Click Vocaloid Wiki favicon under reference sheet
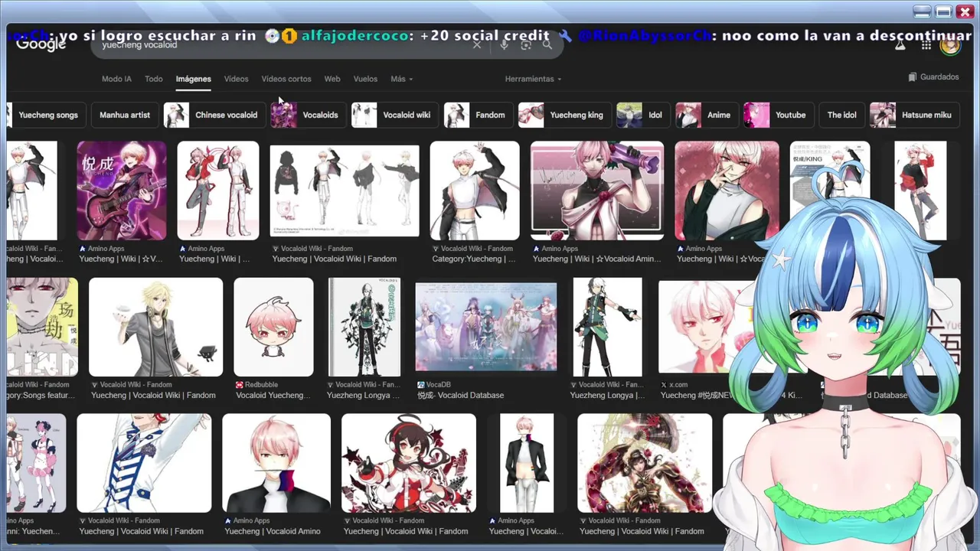The image size is (980, 551). click(276, 249)
